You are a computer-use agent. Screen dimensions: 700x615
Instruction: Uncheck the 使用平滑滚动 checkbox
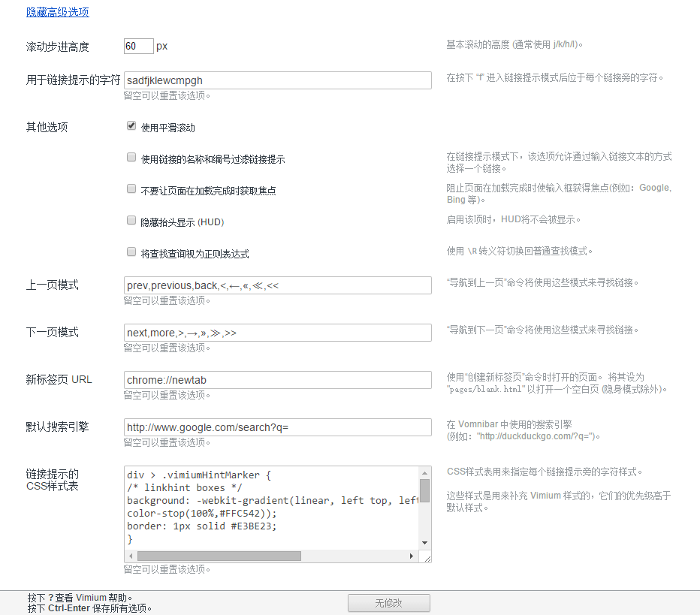[x=131, y=126]
